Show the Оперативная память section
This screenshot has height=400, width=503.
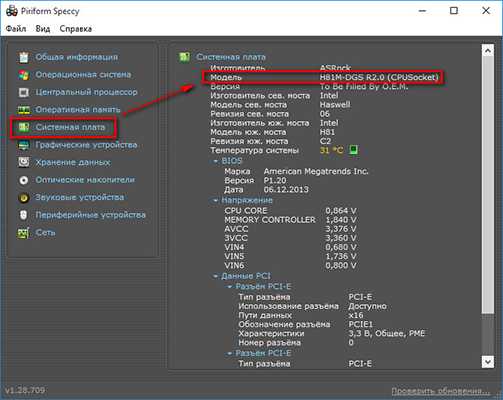tap(78, 110)
